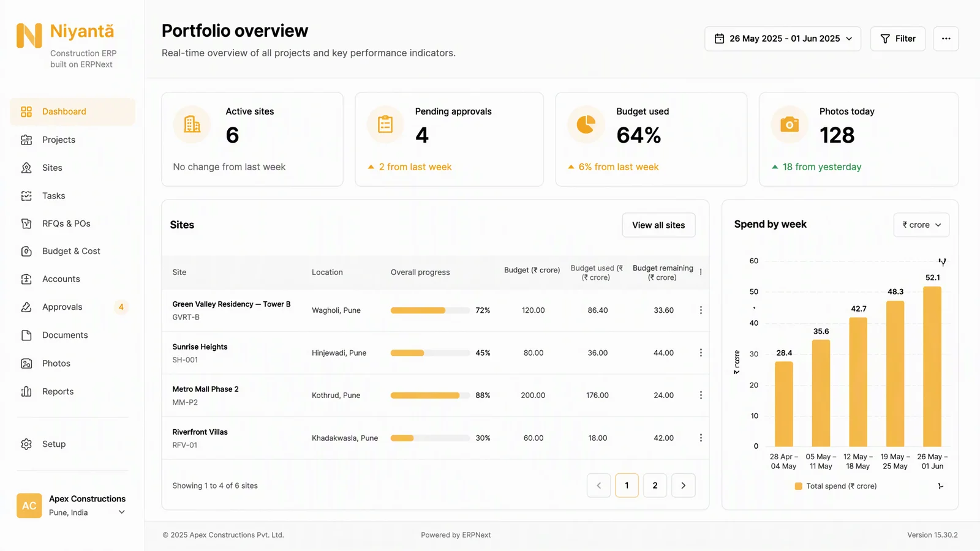Open Budget & Cost in sidebar

point(73,251)
